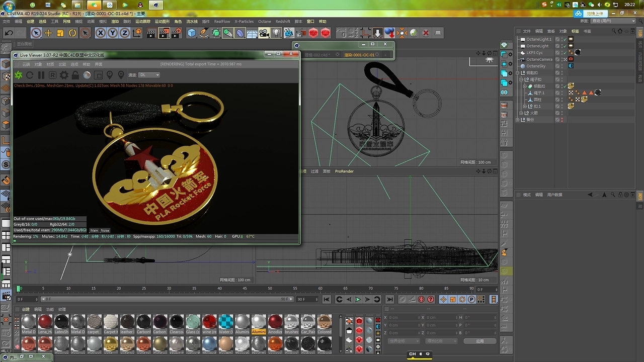
Task: Select the Alumini material swatch
Action: 259,323
